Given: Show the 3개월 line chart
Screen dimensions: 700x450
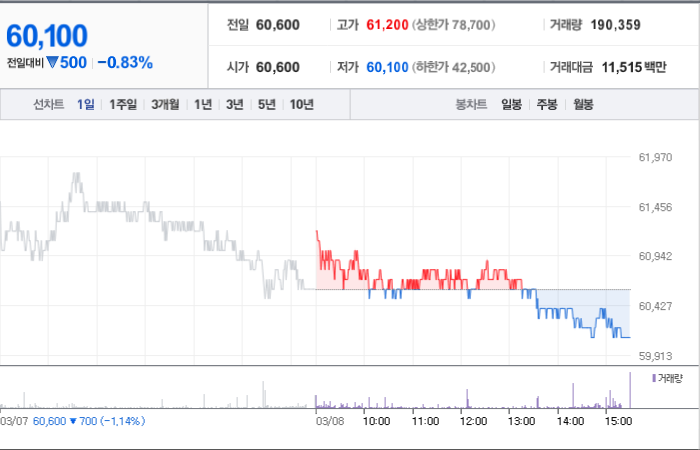Looking at the screenshot, I should 165,104.
